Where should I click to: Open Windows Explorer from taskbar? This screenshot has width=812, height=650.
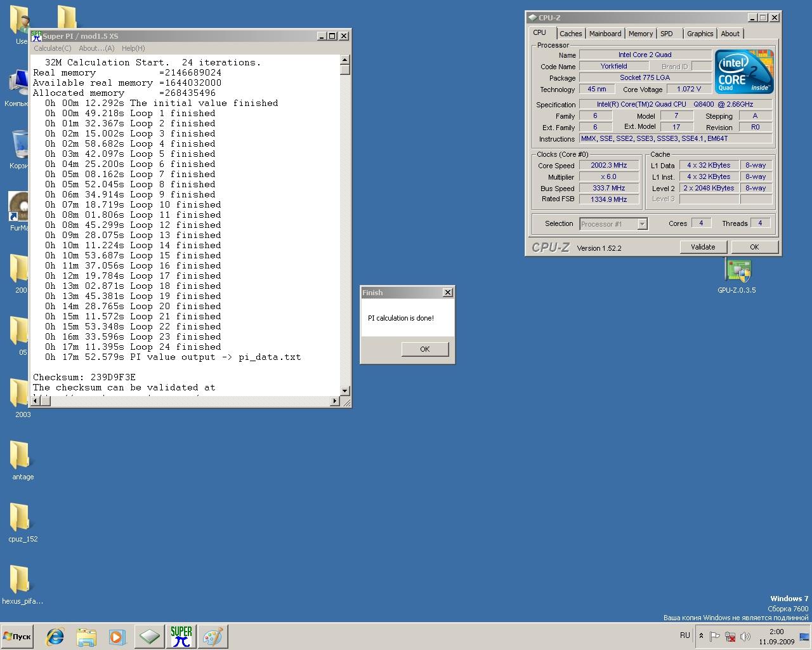[86, 637]
